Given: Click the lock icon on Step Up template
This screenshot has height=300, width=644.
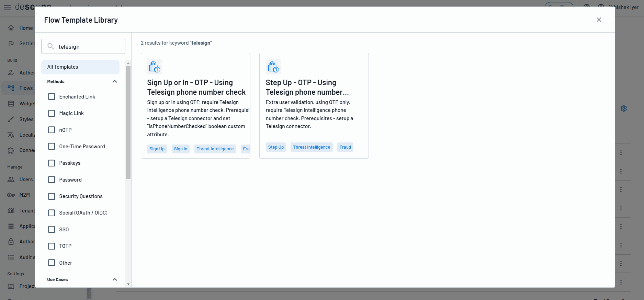Looking at the screenshot, I should pos(273,67).
